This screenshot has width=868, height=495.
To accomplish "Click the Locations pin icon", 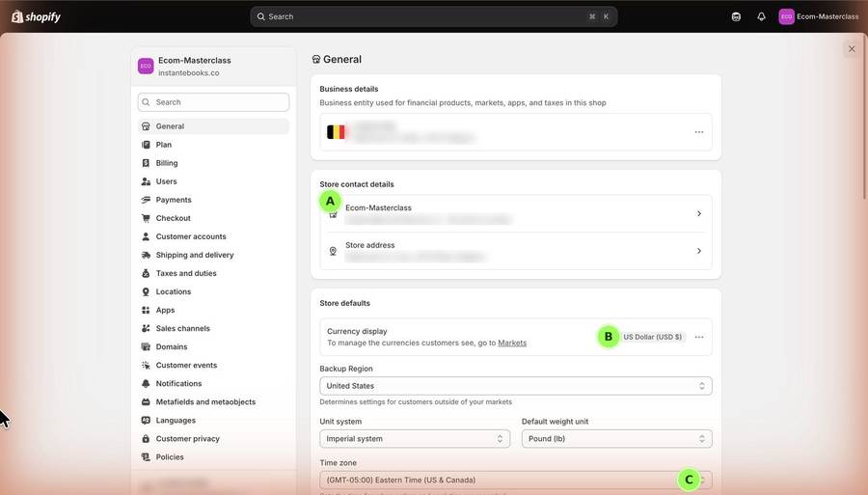I will [146, 291].
